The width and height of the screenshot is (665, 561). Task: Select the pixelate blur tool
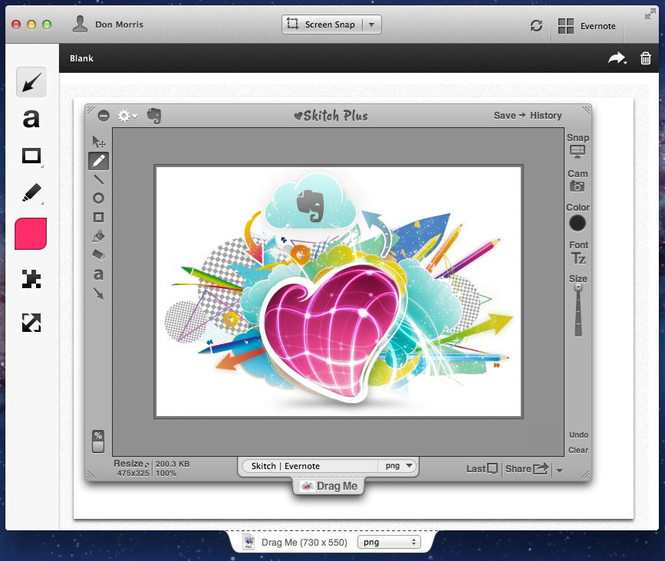[31, 279]
